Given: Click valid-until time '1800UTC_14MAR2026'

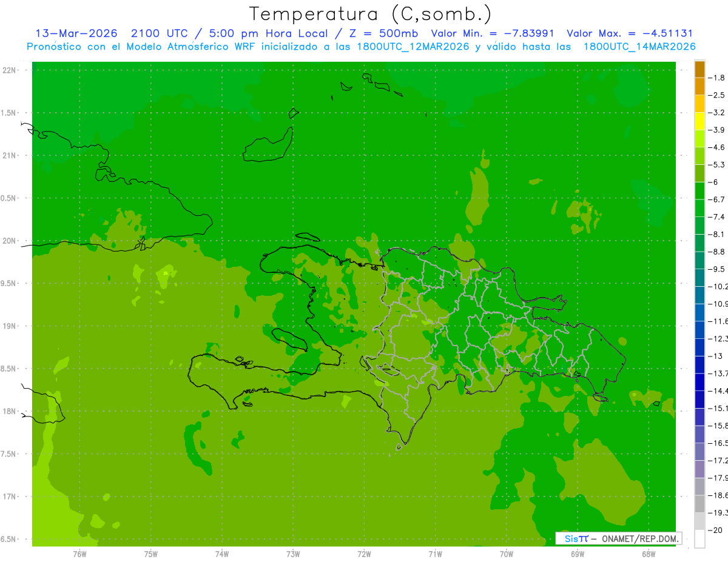Looking at the screenshot, I should [639, 46].
